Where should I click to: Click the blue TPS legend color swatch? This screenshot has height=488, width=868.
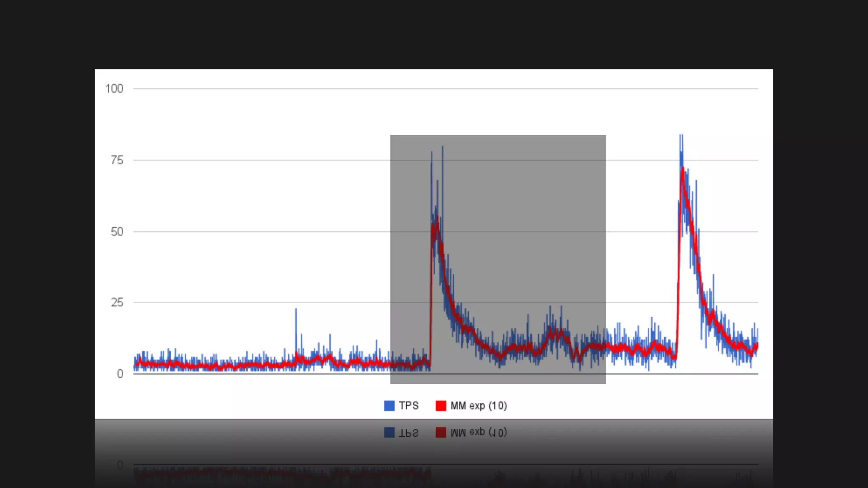[389, 406]
